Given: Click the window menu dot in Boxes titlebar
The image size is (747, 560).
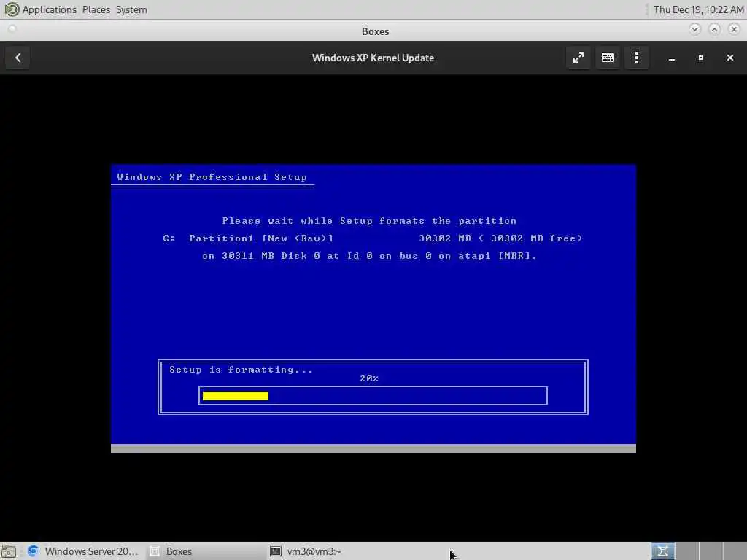Looking at the screenshot, I should (x=12, y=29).
